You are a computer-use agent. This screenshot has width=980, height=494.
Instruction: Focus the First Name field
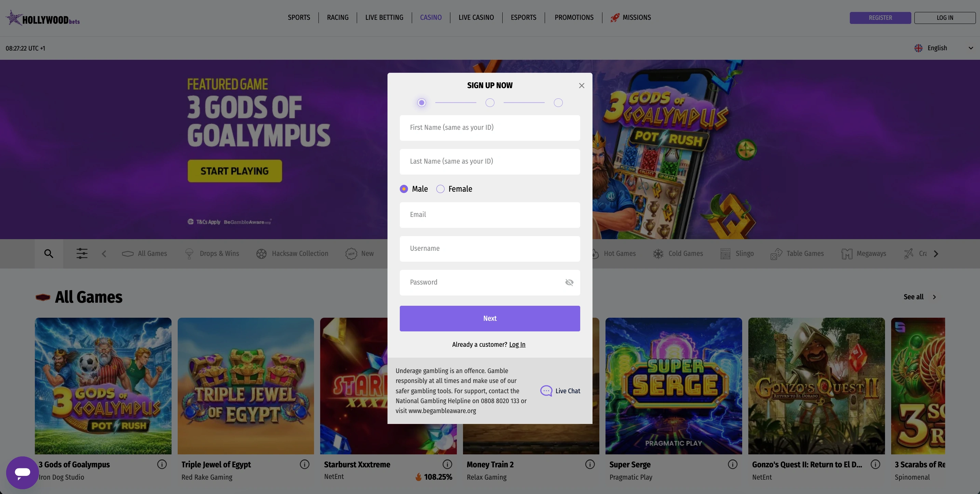tap(490, 128)
